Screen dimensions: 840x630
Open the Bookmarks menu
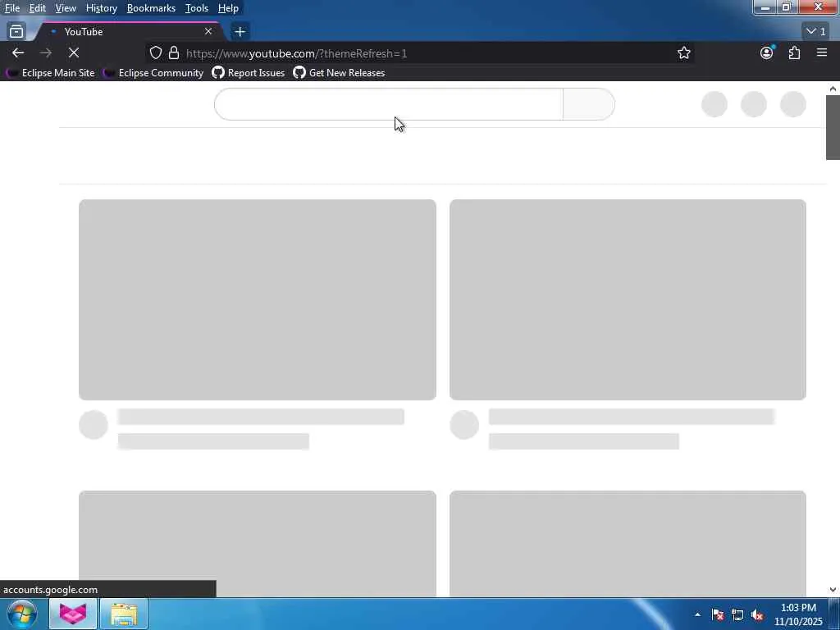pyautogui.click(x=151, y=8)
